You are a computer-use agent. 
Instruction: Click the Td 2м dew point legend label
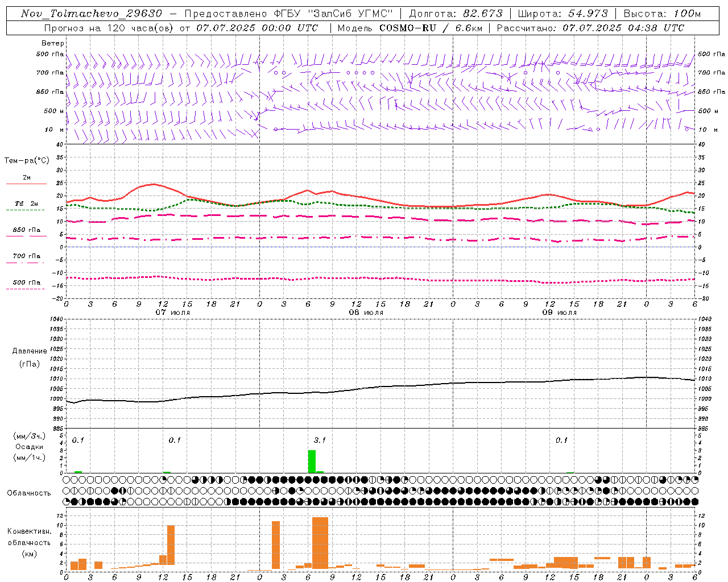tap(26, 203)
